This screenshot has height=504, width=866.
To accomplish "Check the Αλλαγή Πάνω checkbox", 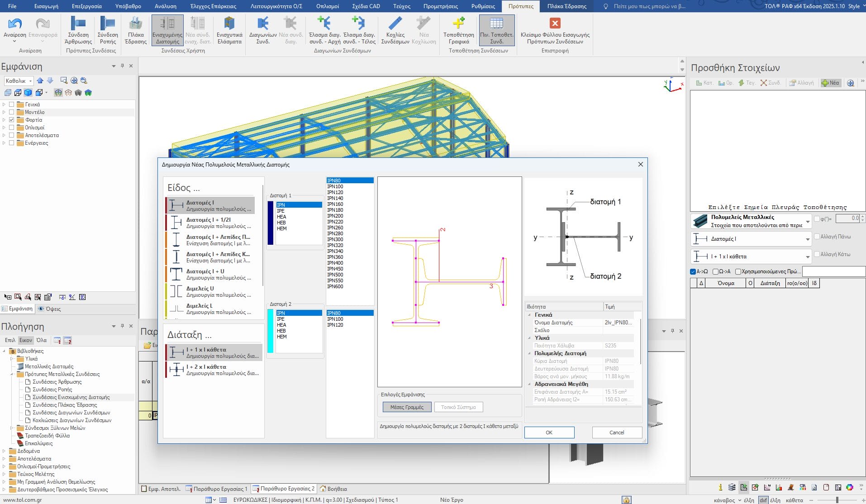I will click(x=817, y=237).
